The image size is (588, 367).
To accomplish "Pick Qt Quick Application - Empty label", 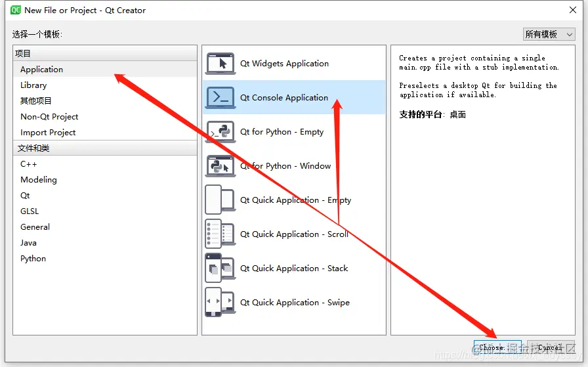I will click(x=295, y=200).
